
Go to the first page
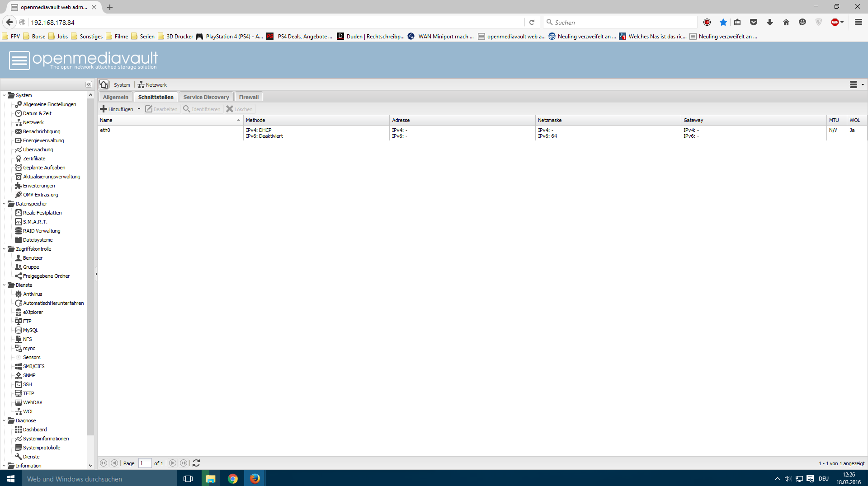tap(104, 463)
